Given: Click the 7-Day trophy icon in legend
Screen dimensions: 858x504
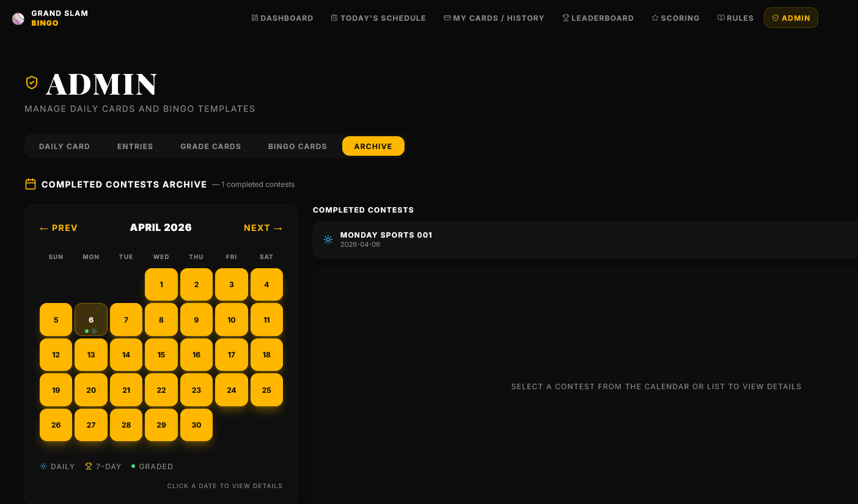Looking at the screenshot, I should (89, 466).
